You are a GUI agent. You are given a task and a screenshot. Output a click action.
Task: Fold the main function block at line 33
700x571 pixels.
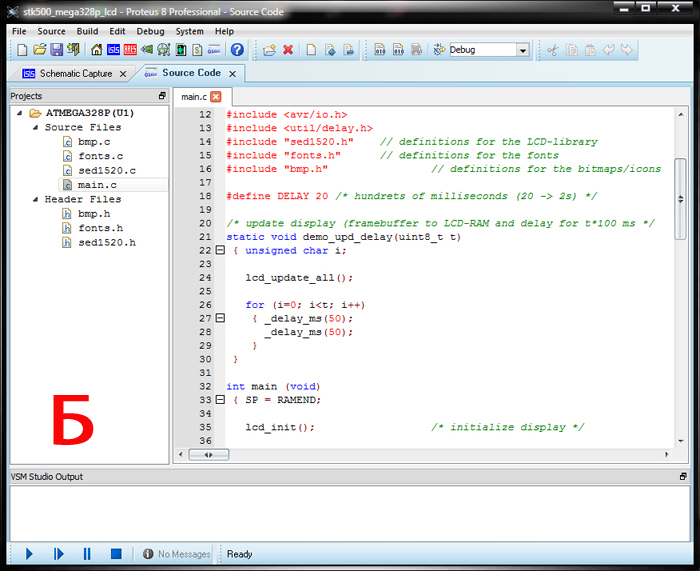pyautogui.click(x=220, y=400)
